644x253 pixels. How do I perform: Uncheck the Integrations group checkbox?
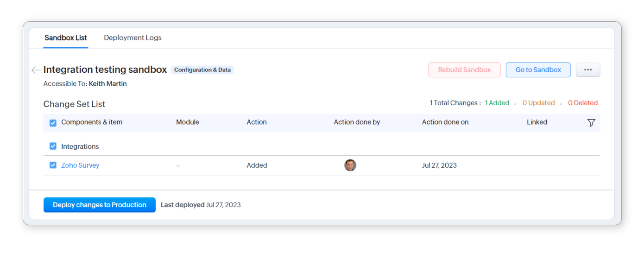[x=53, y=146]
